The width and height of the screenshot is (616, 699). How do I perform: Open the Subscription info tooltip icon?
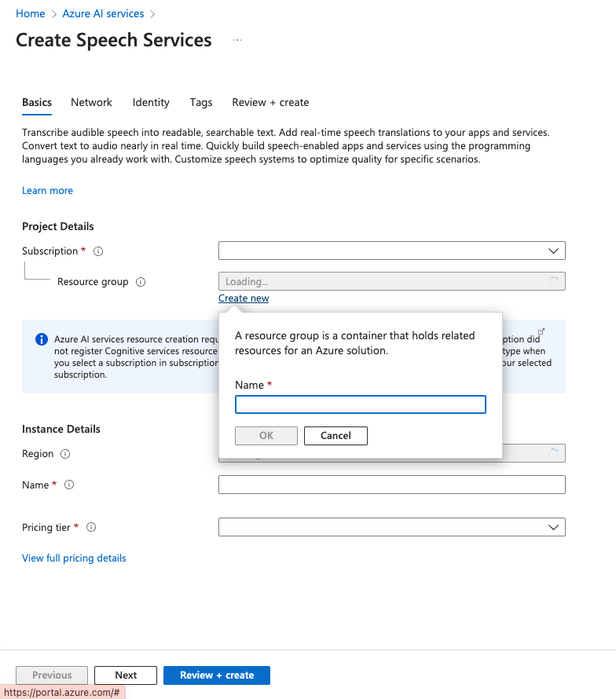click(x=98, y=251)
